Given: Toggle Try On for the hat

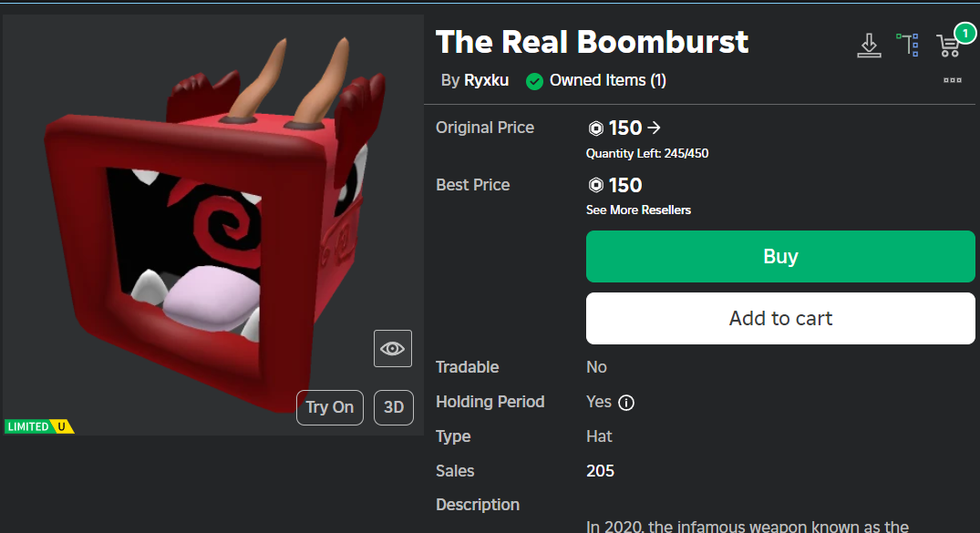Looking at the screenshot, I should [x=330, y=407].
